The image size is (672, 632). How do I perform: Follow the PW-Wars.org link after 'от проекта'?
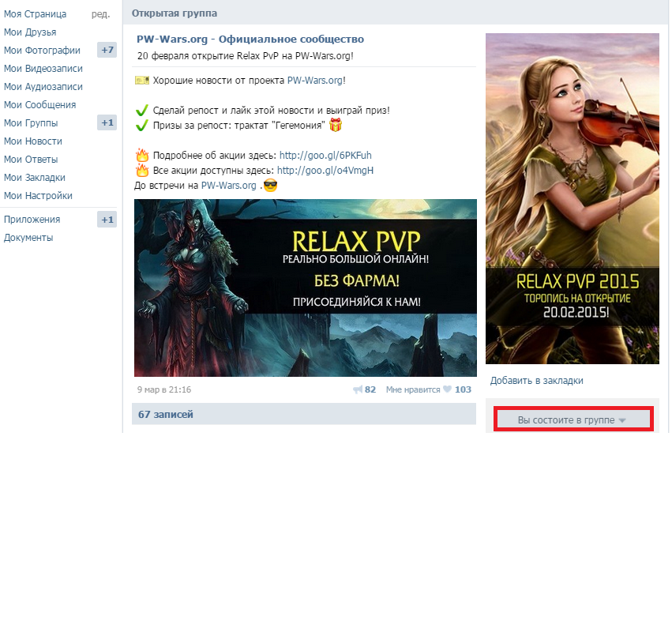point(315,81)
